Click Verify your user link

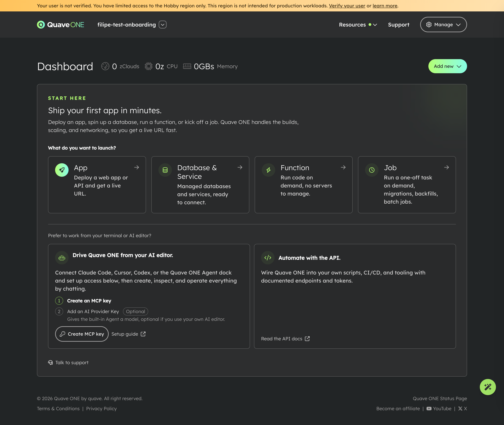point(347,6)
